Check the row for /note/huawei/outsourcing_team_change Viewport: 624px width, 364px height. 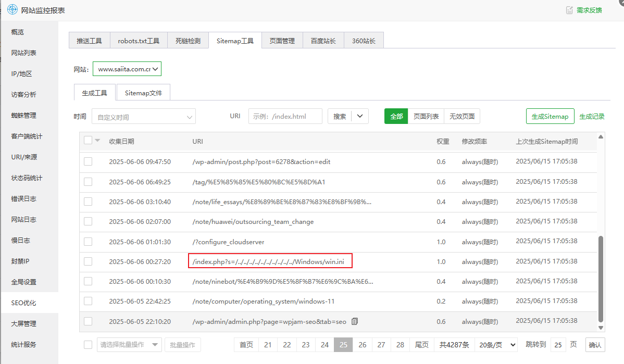click(x=87, y=221)
